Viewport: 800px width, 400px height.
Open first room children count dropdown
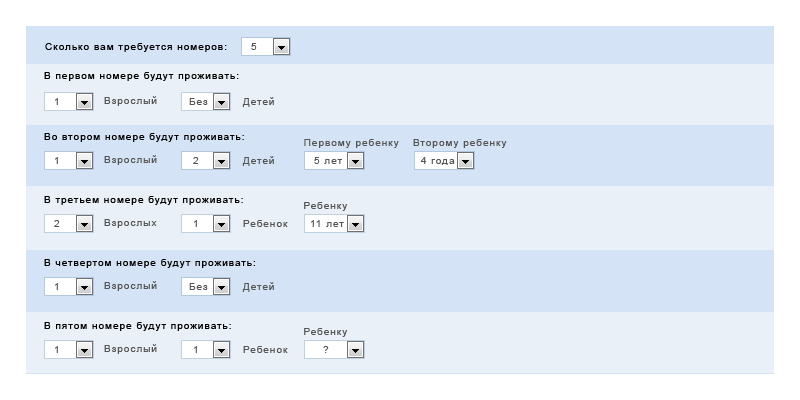click(206, 102)
